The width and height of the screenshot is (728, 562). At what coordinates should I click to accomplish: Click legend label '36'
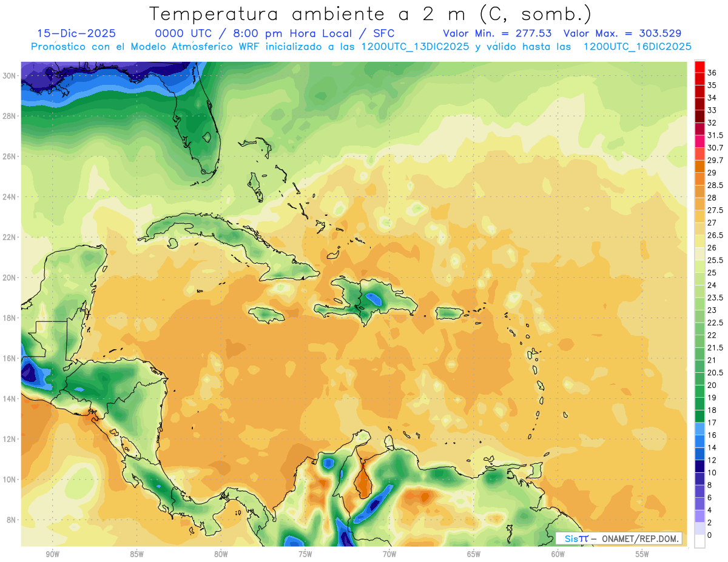pyautogui.click(x=712, y=72)
